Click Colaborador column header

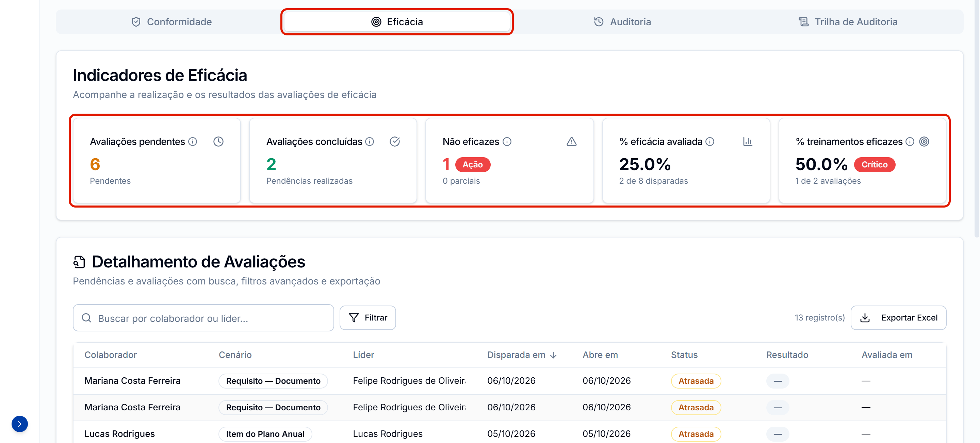coord(110,355)
